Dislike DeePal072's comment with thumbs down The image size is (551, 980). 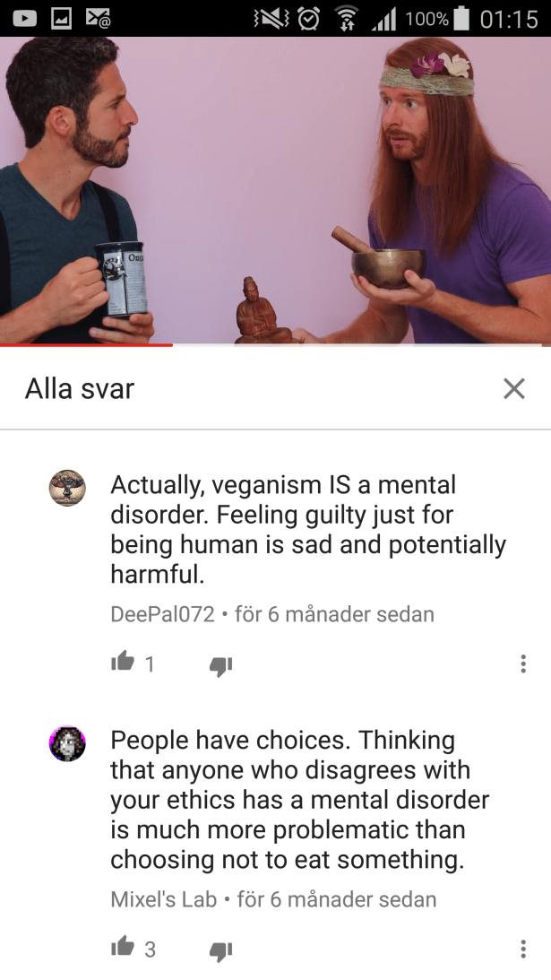pos(220,666)
